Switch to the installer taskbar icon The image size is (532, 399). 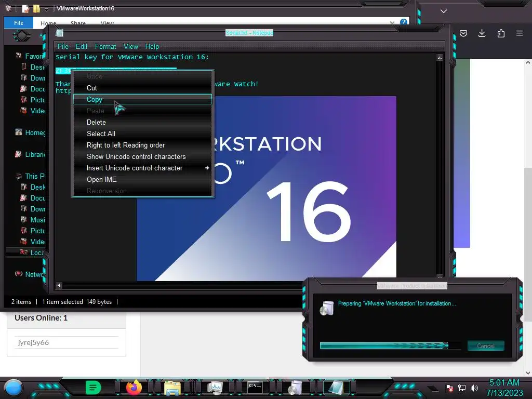click(296, 388)
